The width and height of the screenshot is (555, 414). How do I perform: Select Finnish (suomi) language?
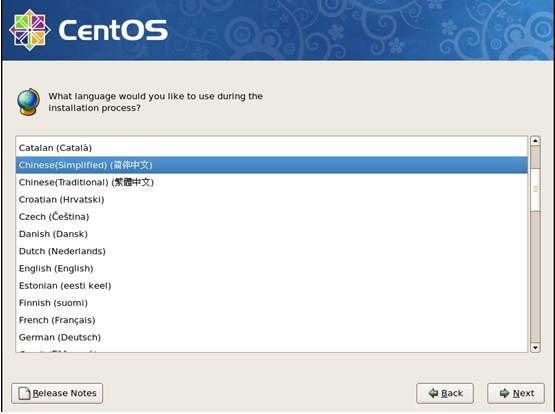pyautogui.click(x=271, y=303)
